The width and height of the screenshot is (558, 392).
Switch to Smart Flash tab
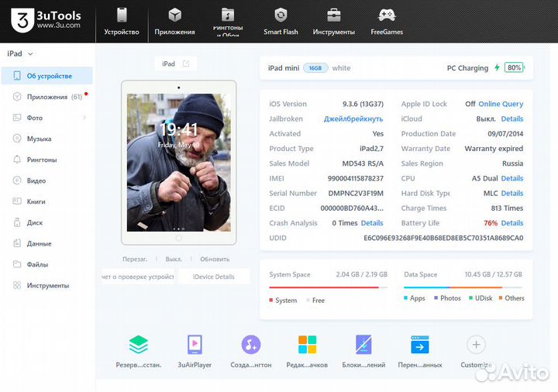point(281,22)
